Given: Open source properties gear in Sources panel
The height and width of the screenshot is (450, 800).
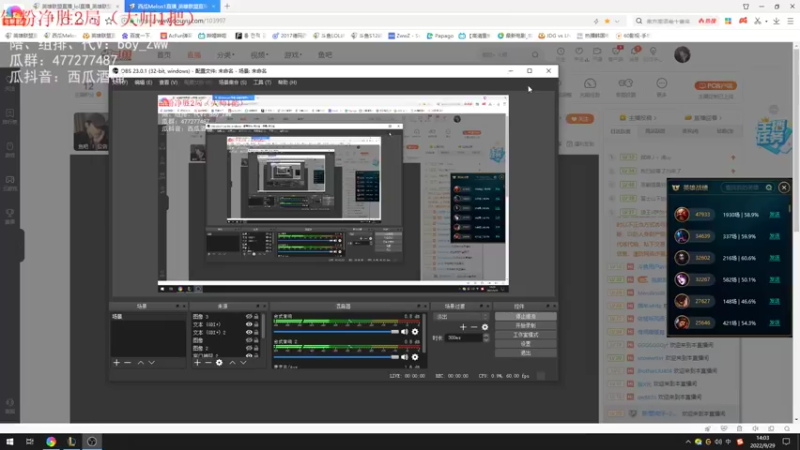Looking at the screenshot, I should click(x=219, y=362).
